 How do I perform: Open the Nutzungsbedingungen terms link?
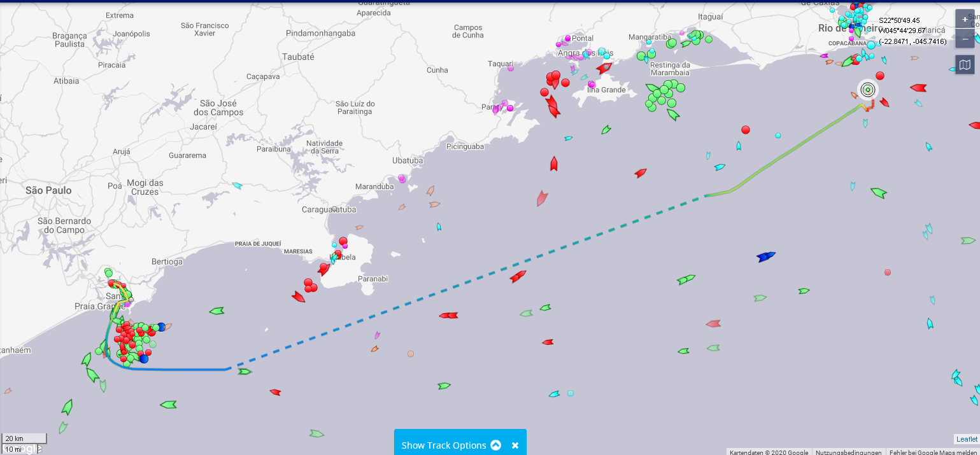pos(849,452)
